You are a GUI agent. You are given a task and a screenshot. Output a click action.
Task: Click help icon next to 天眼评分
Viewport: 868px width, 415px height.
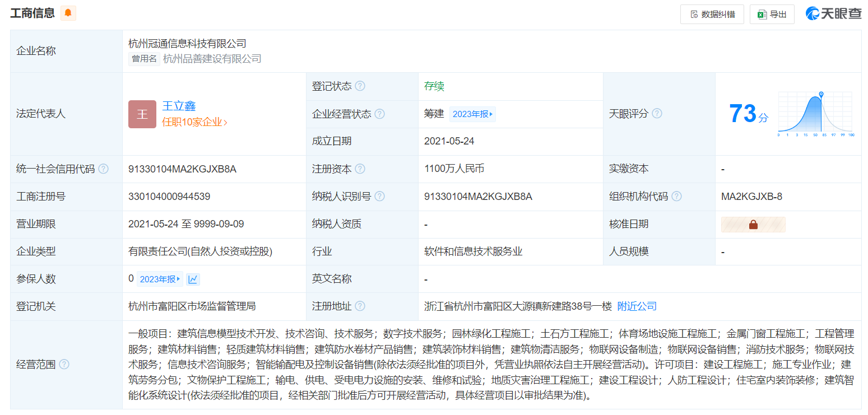[657, 114]
